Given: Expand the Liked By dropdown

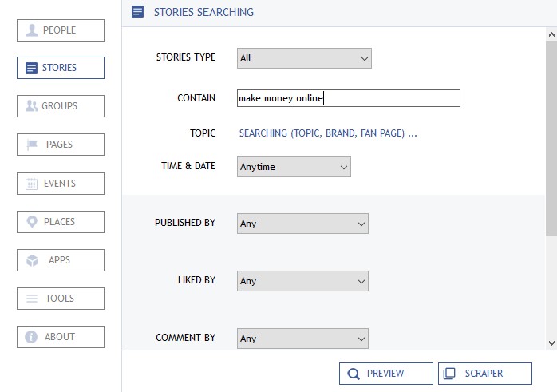Looking at the screenshot, I should tap(302, 281).
